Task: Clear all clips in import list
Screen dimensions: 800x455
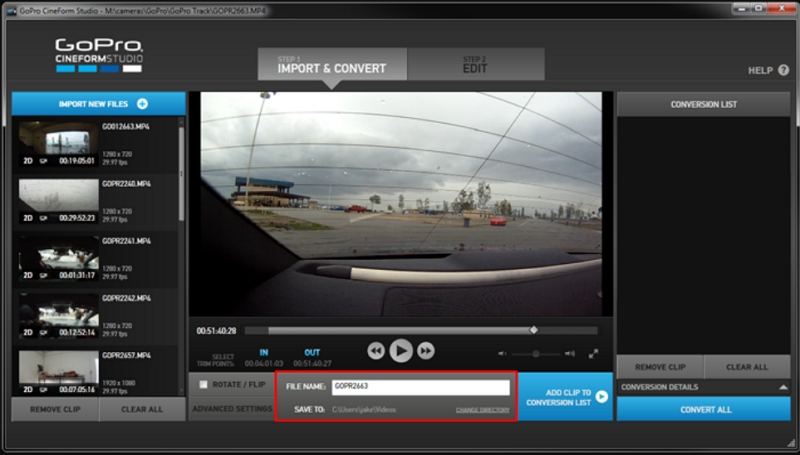Action: [142, 409]
